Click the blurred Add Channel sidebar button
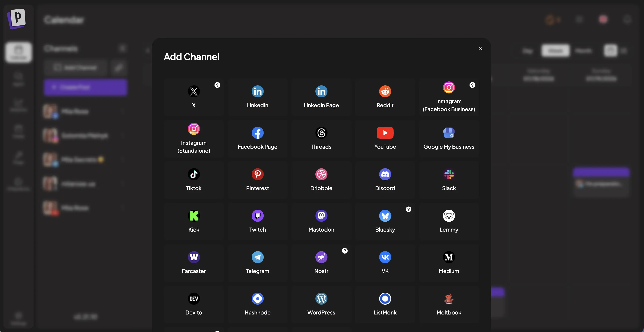The image size is (644, 332). click(x=75, y=67)
